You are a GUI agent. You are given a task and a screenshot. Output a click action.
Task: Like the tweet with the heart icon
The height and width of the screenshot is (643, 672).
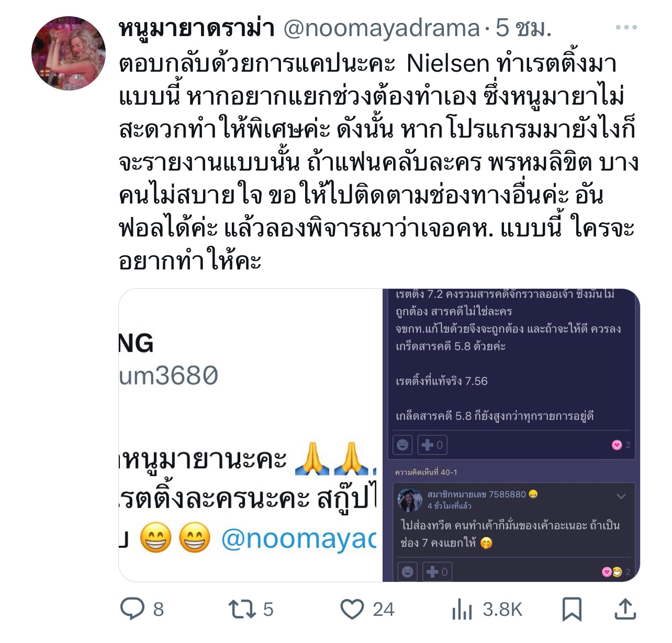(352, 610)
